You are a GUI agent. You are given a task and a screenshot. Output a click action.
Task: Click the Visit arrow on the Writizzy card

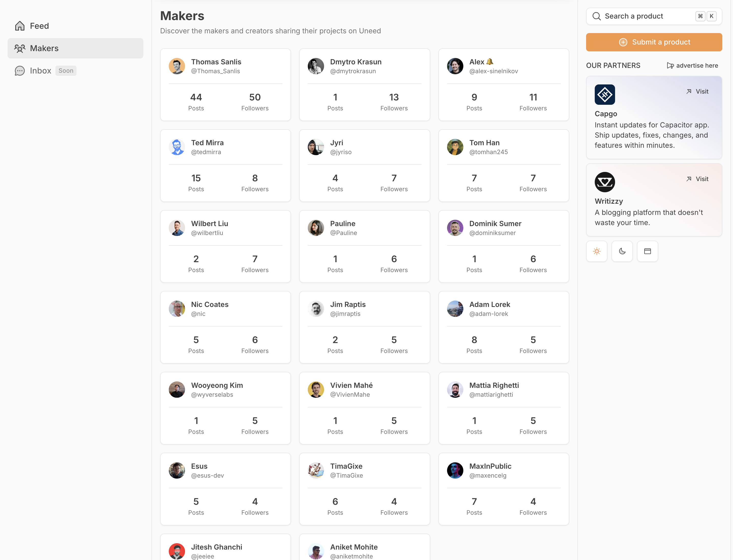(x=689, y=179)
